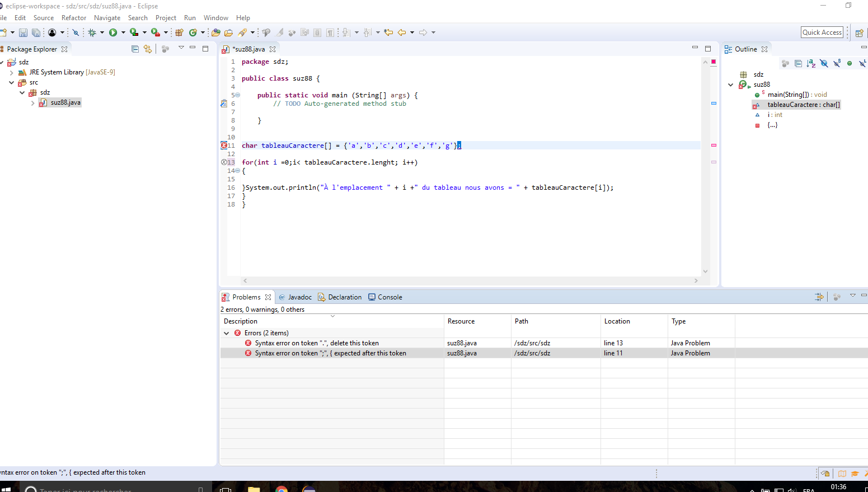Image resolution: width=868 pixels, height=492 pixels.
Task: Select the line 13 syntax error entry
Action: pyautogui.click(x=317, y=343)
